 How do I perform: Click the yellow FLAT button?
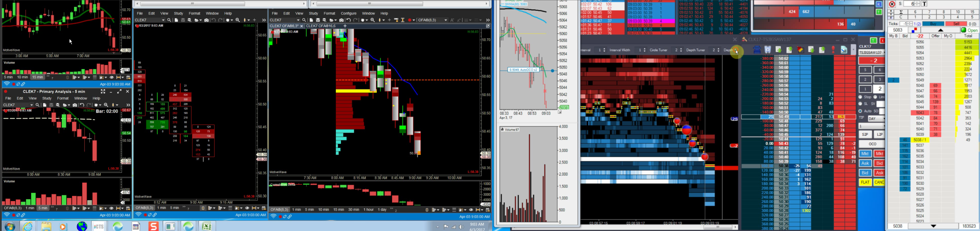865,183
